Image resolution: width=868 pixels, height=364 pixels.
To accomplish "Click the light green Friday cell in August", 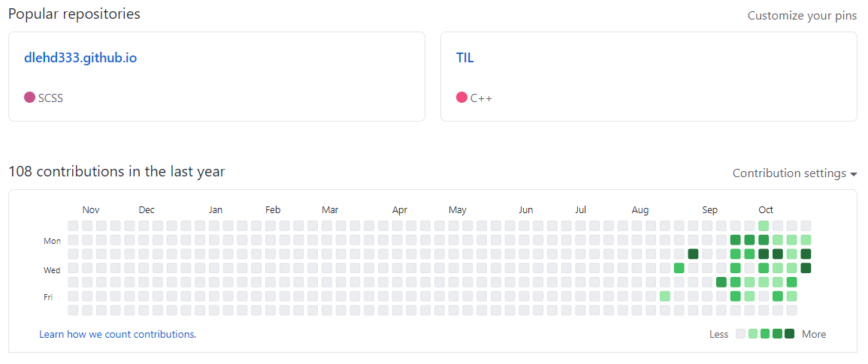I will [x=665, y=296].
